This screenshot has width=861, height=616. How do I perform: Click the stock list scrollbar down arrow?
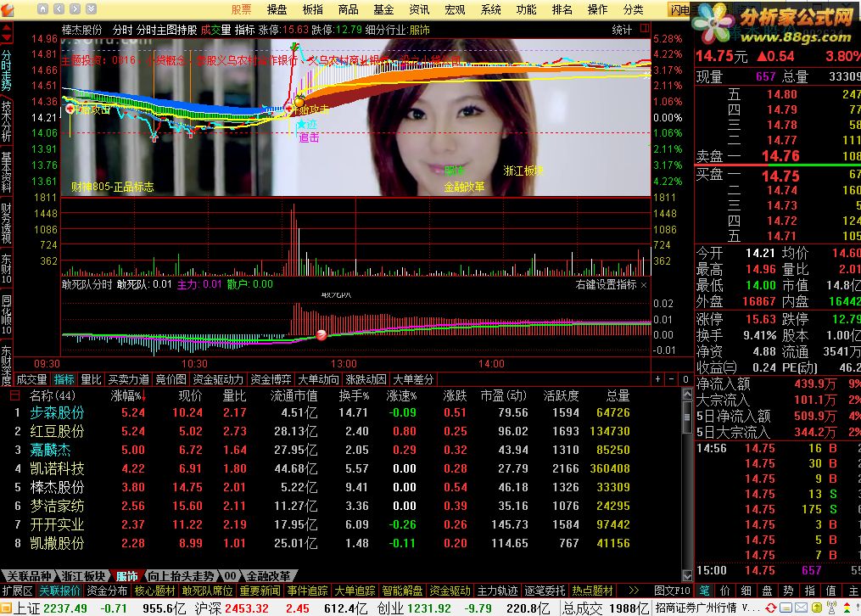coord(686,575)
